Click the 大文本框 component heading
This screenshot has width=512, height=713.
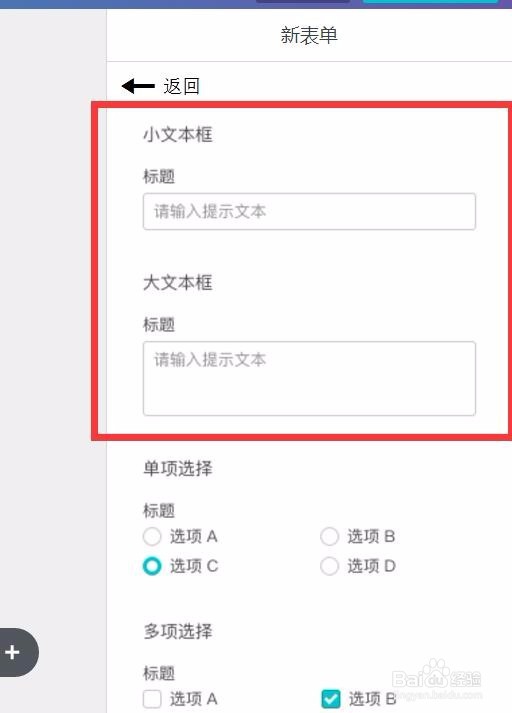(178, 283)
